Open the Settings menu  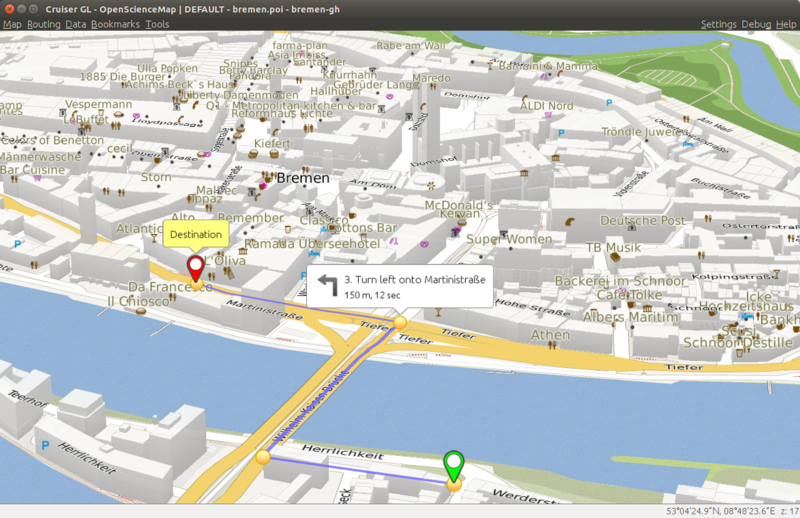[718, 24]
